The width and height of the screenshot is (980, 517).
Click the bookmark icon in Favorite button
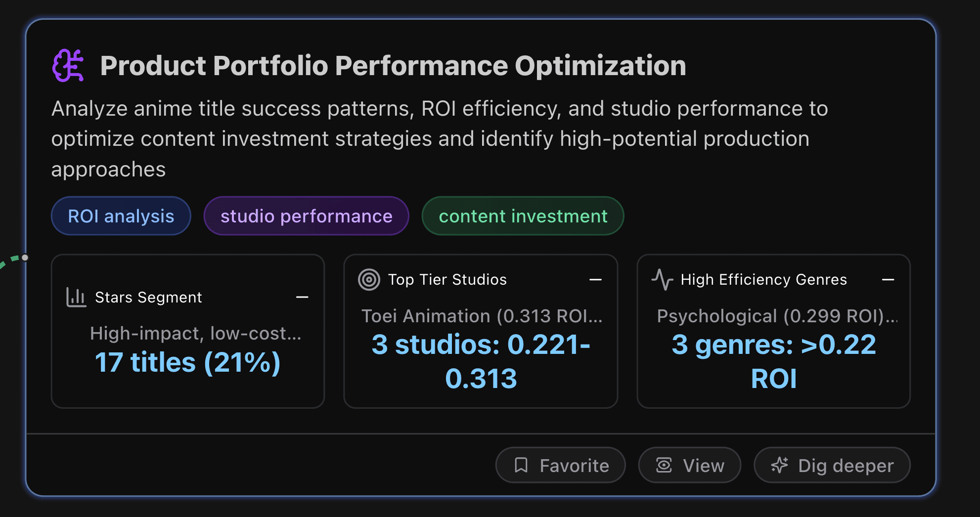click(x=522, y=465)
